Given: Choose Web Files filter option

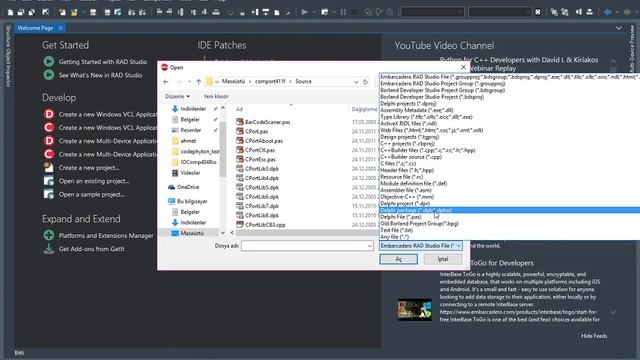Looking at the screenshot, I should [509, 130].
